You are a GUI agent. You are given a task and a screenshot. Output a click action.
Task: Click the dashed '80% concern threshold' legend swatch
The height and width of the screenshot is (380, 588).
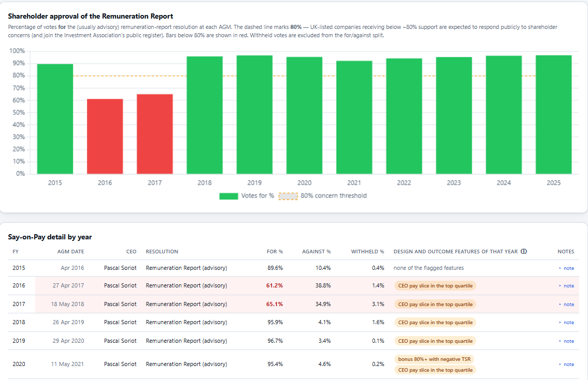(288, 196)
